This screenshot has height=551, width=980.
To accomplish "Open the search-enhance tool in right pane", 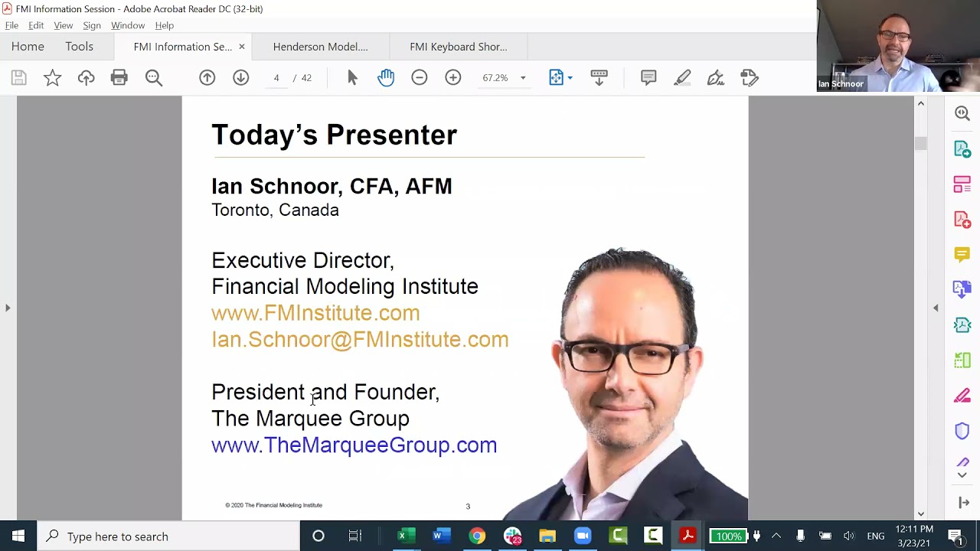I will (x=962, y=113).
